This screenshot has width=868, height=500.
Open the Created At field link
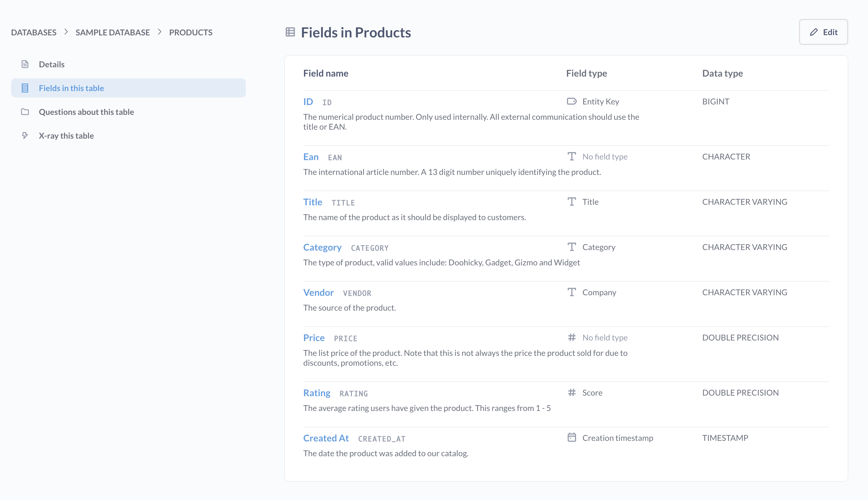325,438
